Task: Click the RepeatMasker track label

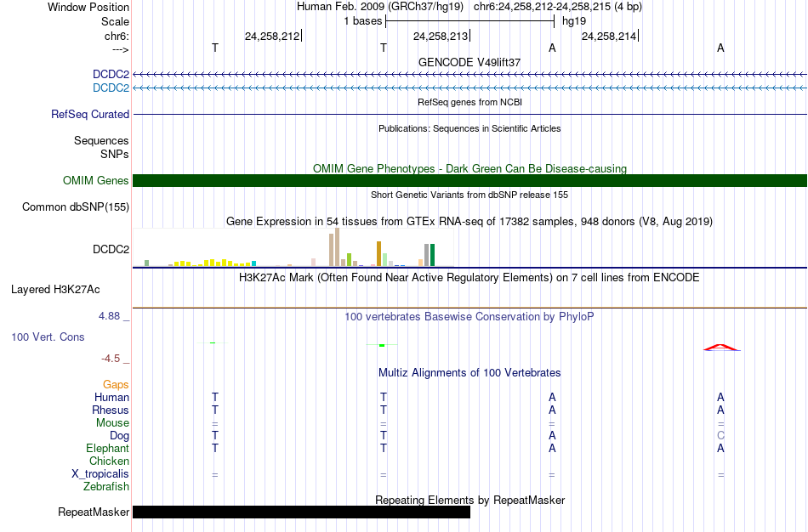Action: 94,512
